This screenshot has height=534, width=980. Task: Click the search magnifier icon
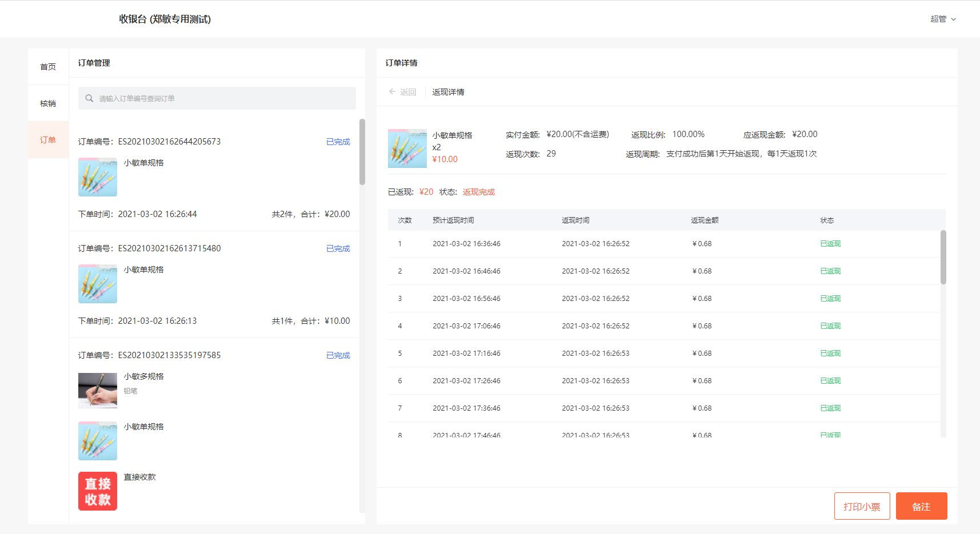pyautogui.click(x=89, y=98)
